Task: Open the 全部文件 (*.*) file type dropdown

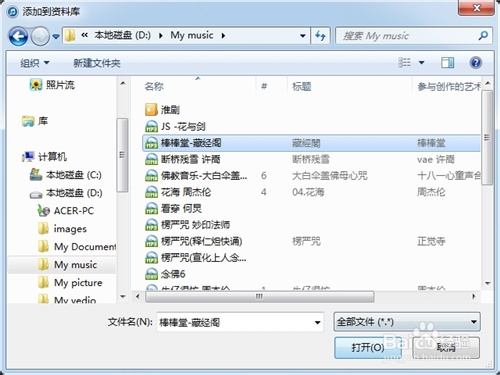Action: (407, 322)
